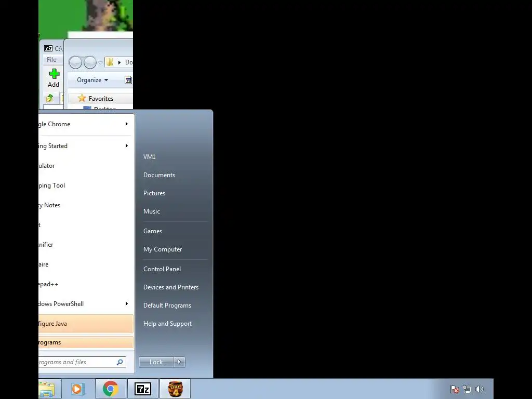Open the File menu in 7-Zip
The image size is (532, 399).
tap(51, 60)
